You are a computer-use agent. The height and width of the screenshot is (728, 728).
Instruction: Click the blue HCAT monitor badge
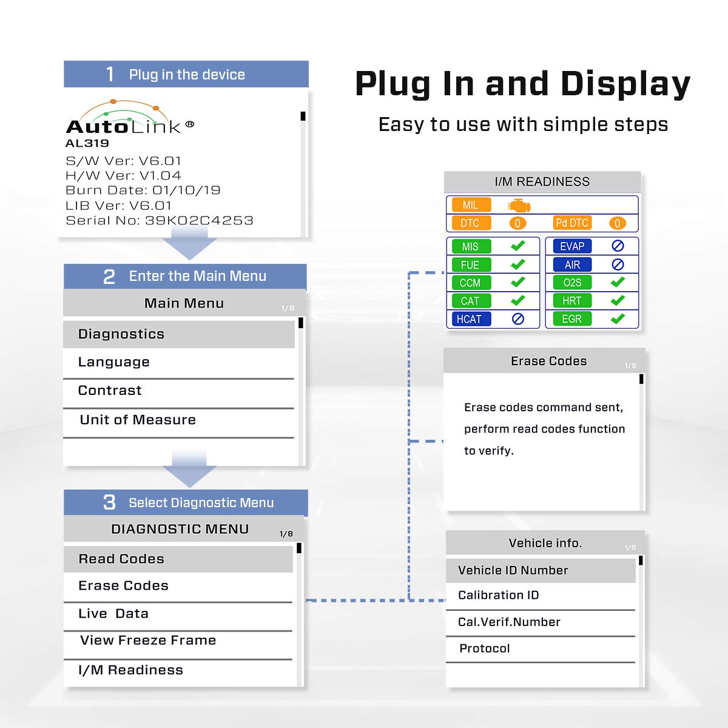point(470,319)
